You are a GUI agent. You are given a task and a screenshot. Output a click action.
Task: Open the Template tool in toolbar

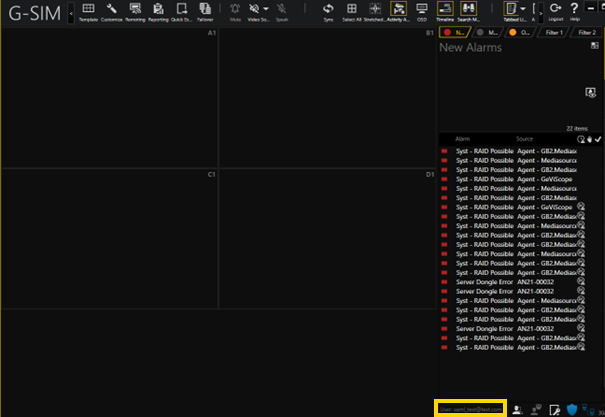[x=89, y=11]
